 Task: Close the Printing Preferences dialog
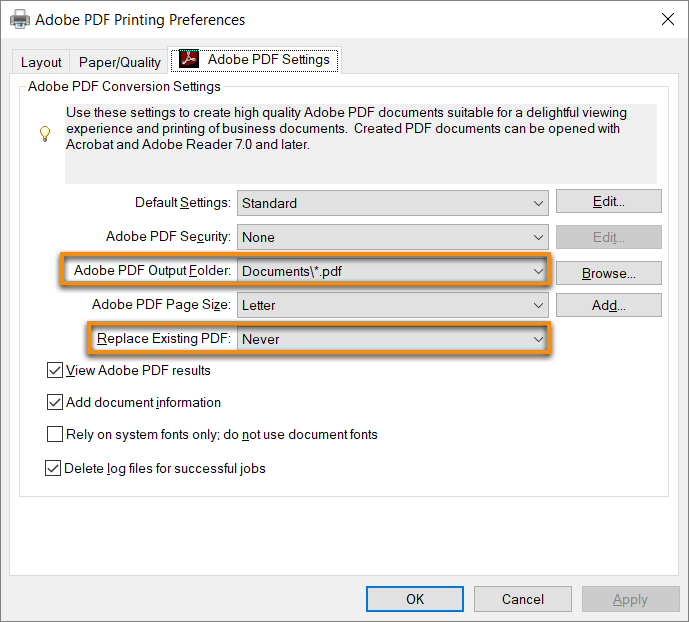click(667, 19)
